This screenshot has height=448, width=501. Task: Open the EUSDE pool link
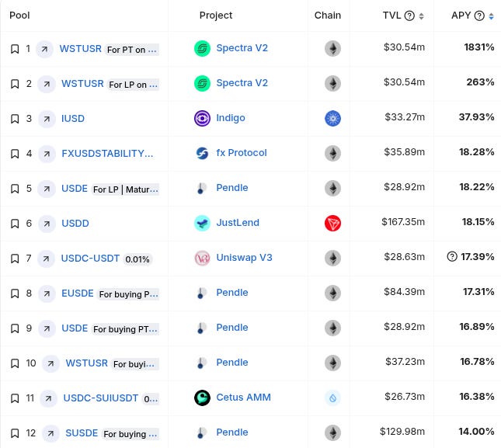tap(78, 293)
